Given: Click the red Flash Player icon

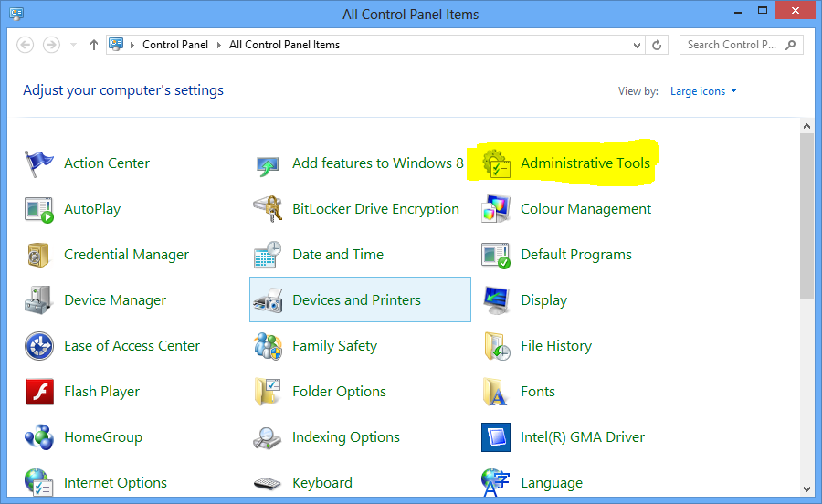Looking at the screenshot, I should click(39, 392).
